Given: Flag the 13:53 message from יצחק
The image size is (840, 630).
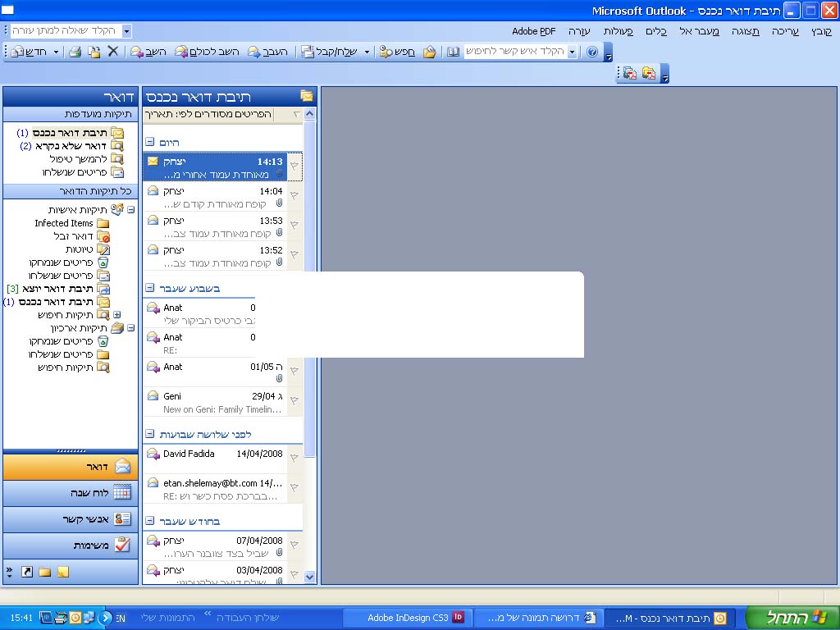Looking at the screenshot, I should pyautogui.click(x=294, y=226).
